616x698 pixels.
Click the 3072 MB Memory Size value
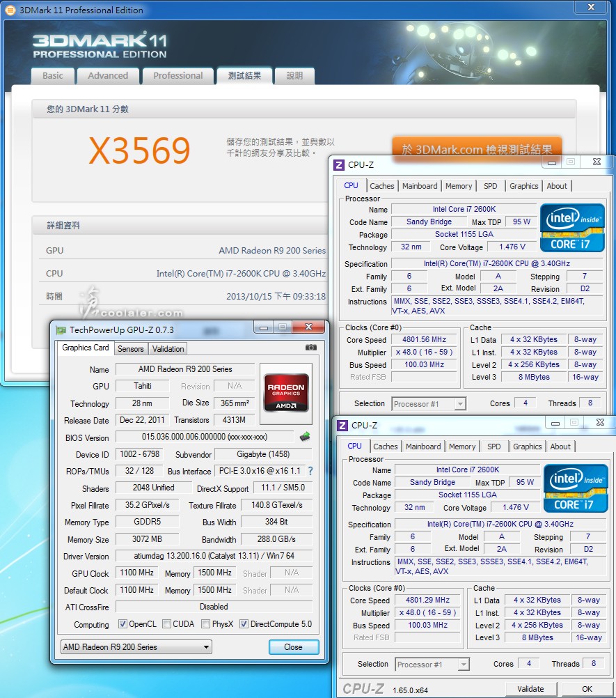(x=148, y=539)
